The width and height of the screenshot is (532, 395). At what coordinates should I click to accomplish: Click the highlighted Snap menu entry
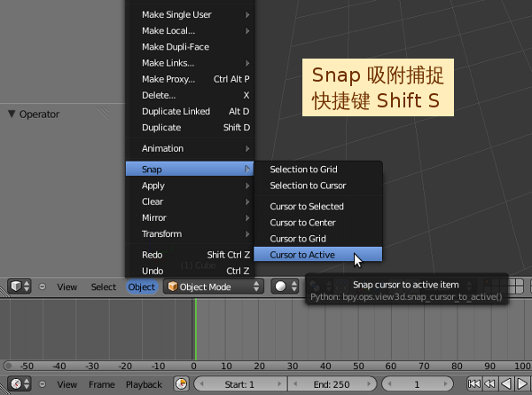[190, 169]
